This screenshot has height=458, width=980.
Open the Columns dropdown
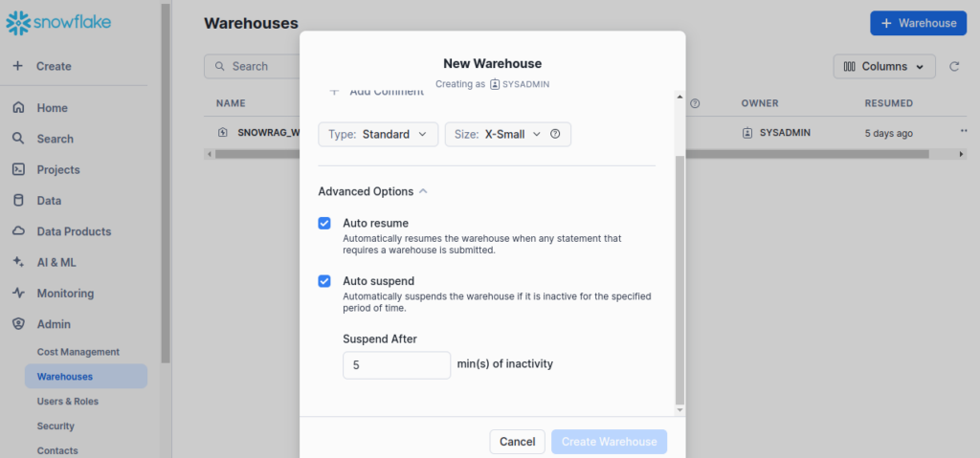pos(884,67)
